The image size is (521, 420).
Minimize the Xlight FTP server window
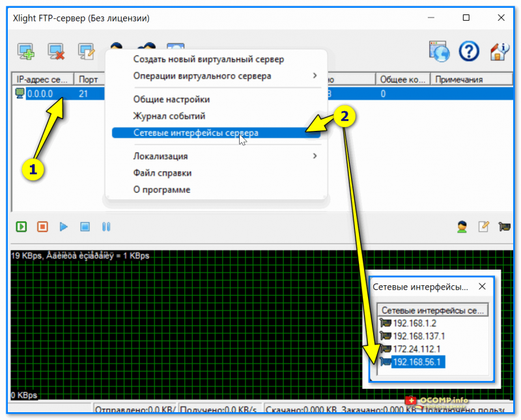(x=431, y=18)
